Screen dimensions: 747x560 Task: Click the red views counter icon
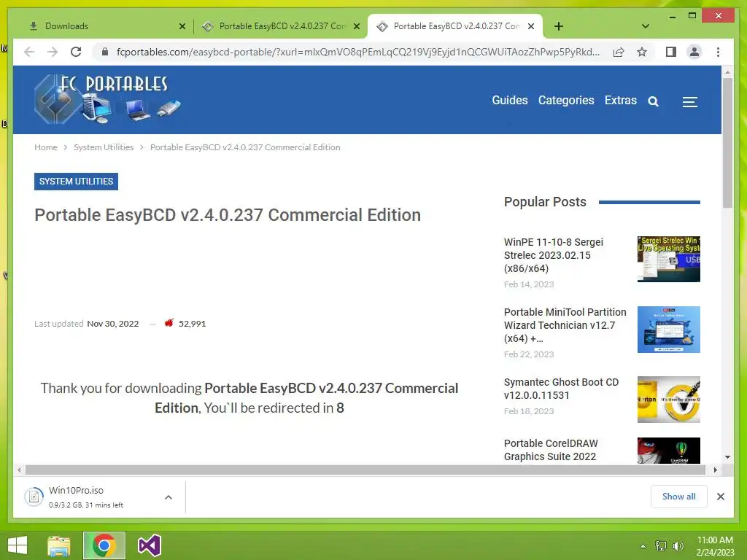169,323
